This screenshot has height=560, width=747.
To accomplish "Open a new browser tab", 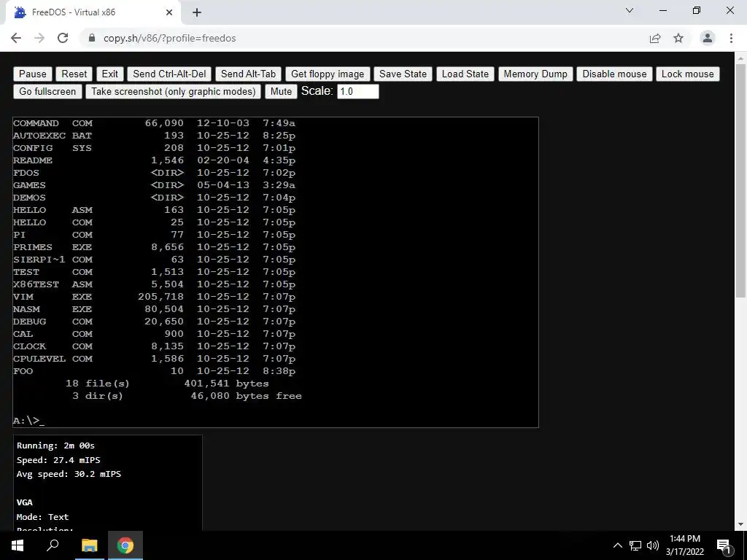I will coord(197,12).
